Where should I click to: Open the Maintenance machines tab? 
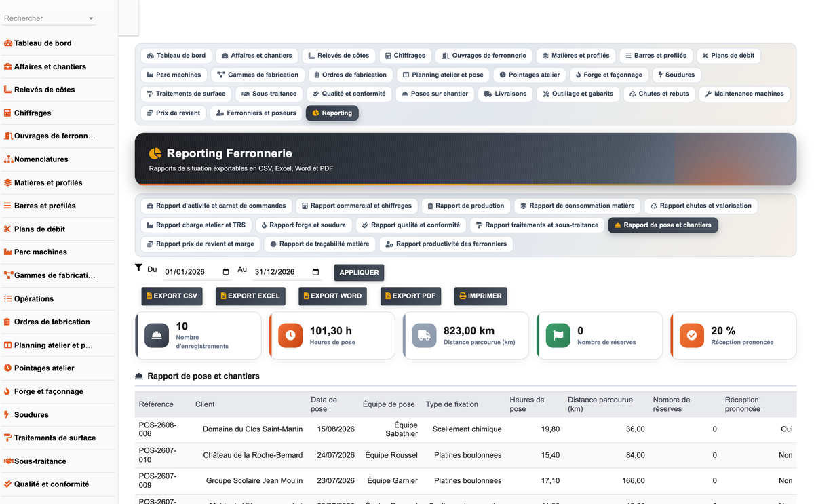pyautogui.click(x=744, y=94)
